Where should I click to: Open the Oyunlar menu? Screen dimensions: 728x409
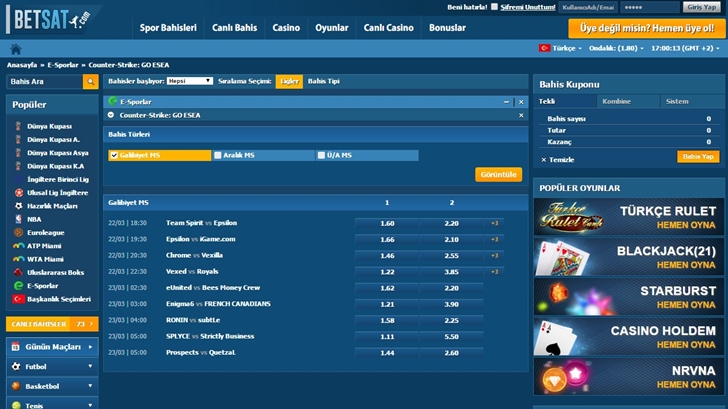pos(332,28)
